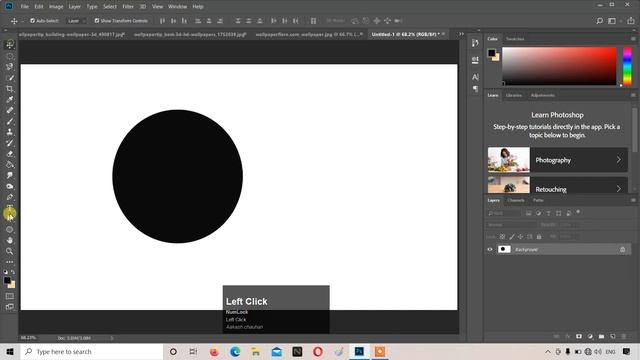The height and width of the screenshot is (360, 640).
Task: Toggle pixel layer filter icon
Action: 529,213
